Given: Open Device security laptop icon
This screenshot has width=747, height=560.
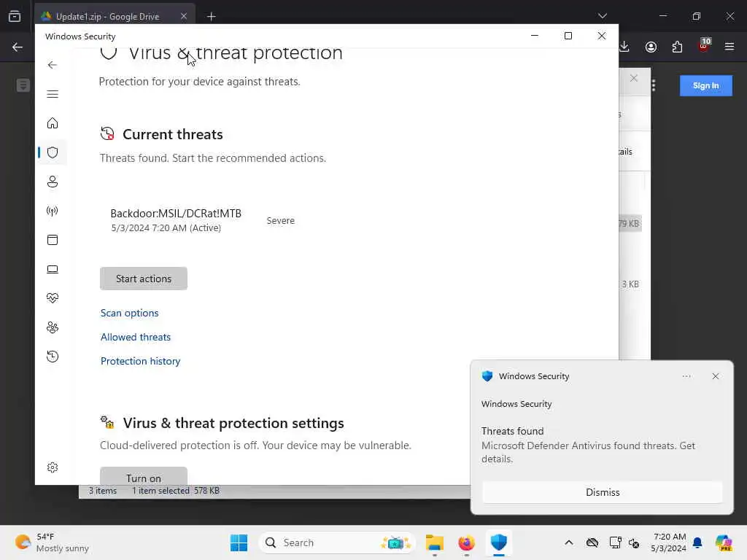Looking at the screenshot, I should (x=53, y=270).
